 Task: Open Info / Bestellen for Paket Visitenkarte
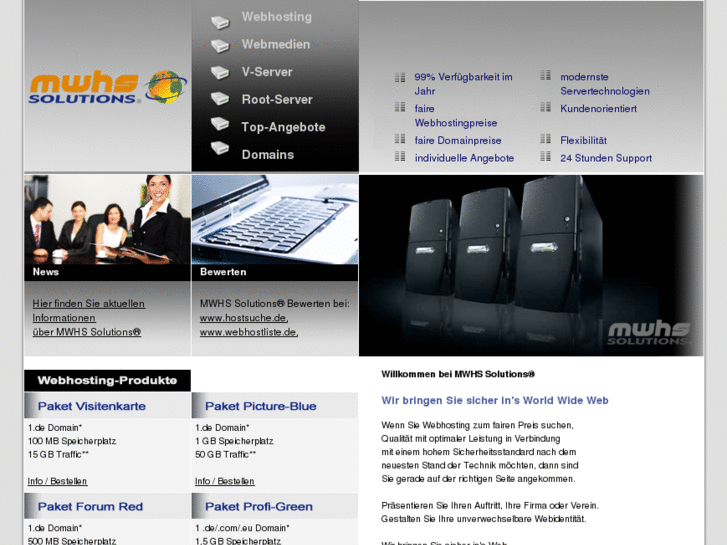coord(57,481)
